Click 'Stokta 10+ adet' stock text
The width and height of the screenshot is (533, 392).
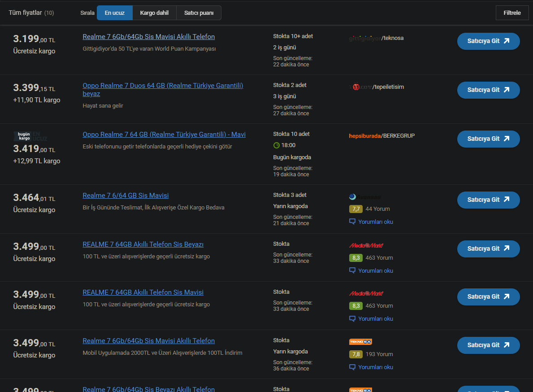(293, 36)
